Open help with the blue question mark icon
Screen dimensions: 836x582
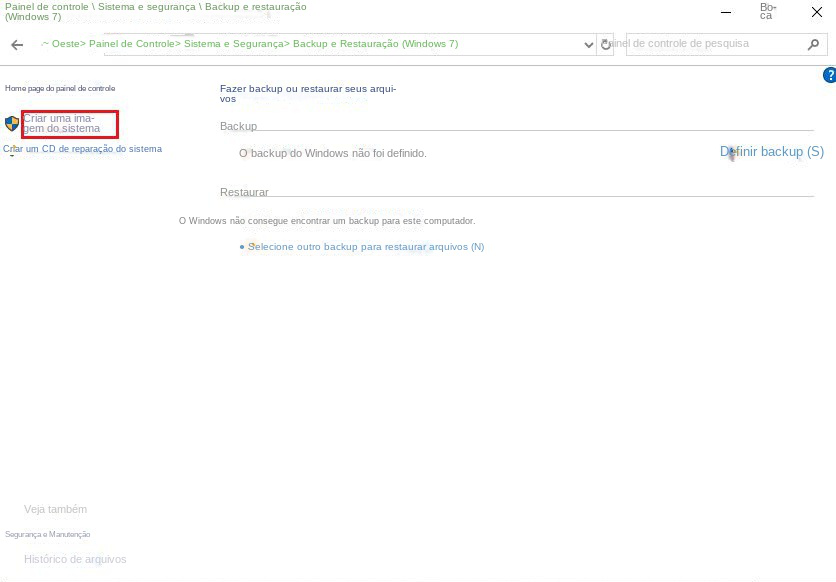(828, 75)
